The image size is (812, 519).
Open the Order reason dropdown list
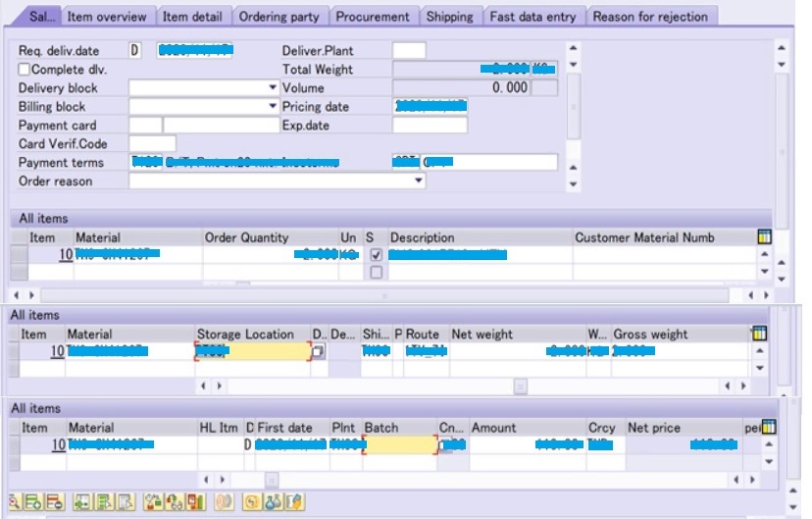pyautogui.click(x=419, y=182)
